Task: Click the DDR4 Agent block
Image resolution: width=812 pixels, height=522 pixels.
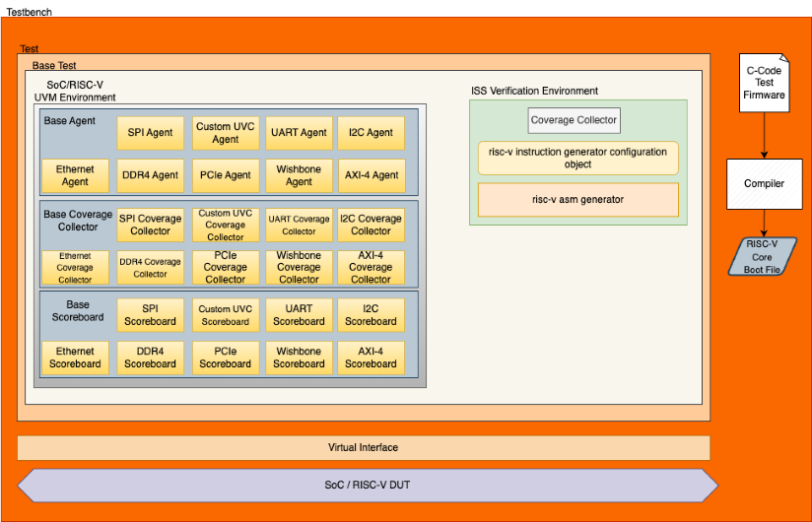Action: (150, 175)
